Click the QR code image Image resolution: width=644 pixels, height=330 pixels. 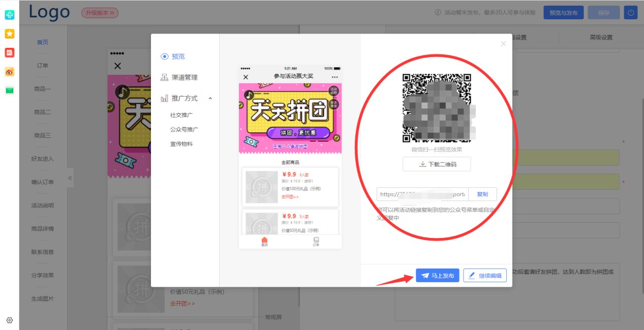coord(437,108)
